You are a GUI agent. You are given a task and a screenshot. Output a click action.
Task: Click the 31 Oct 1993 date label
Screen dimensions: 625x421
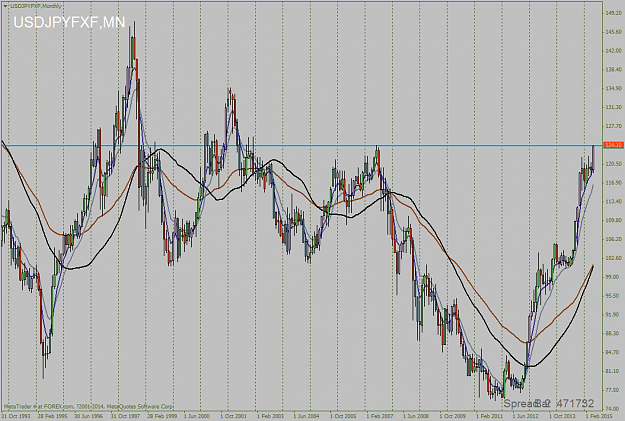click(x=16, y=416)
